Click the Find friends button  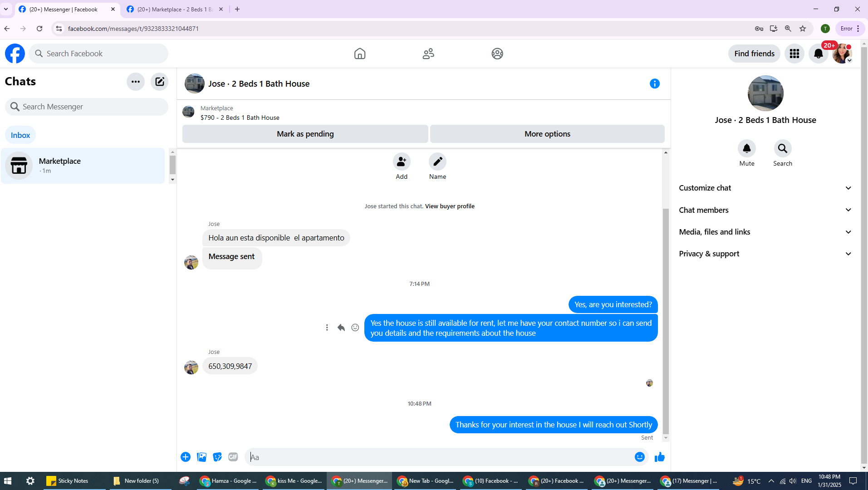click(754, 54)
